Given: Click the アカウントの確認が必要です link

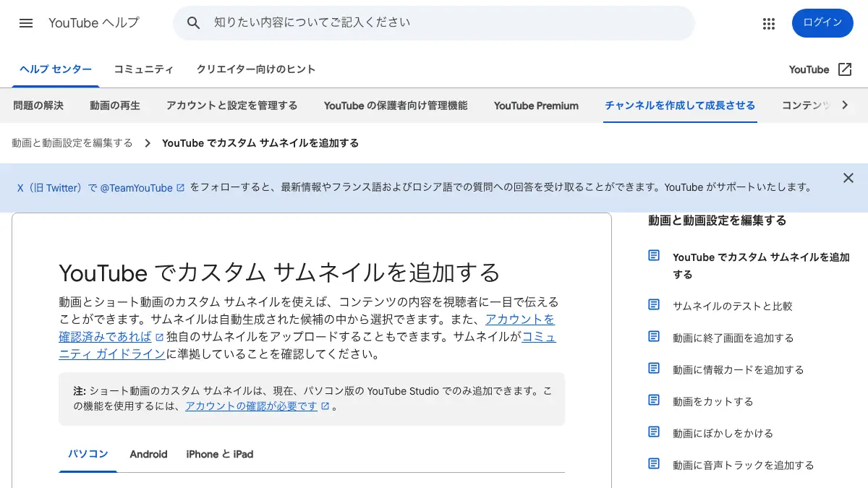Looking at the screenshot, I should pos(251,406).
